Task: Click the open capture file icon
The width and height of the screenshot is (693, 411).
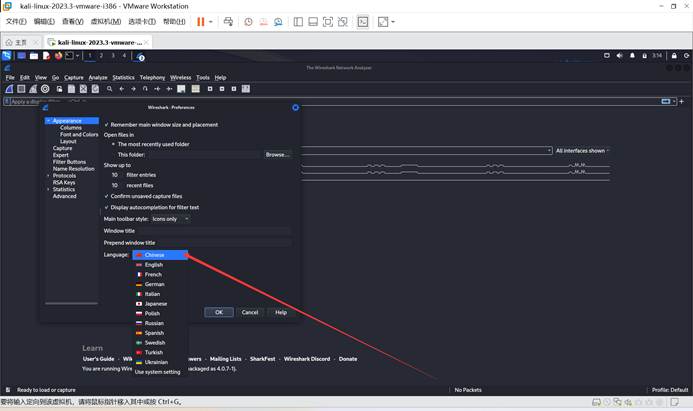Action: click(59, 89)
